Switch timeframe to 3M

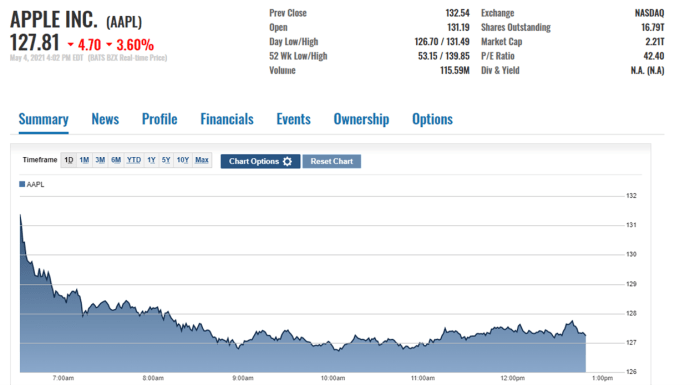(100, 160)
